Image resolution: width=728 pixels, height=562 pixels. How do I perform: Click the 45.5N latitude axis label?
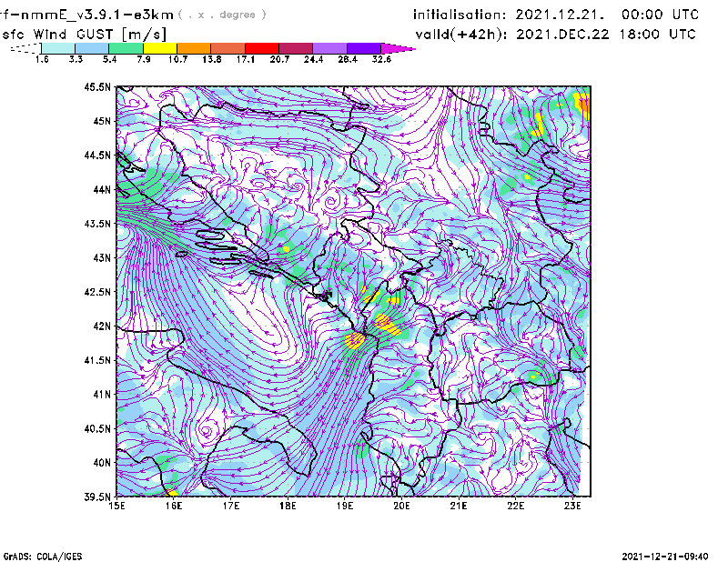click(97, 87)
